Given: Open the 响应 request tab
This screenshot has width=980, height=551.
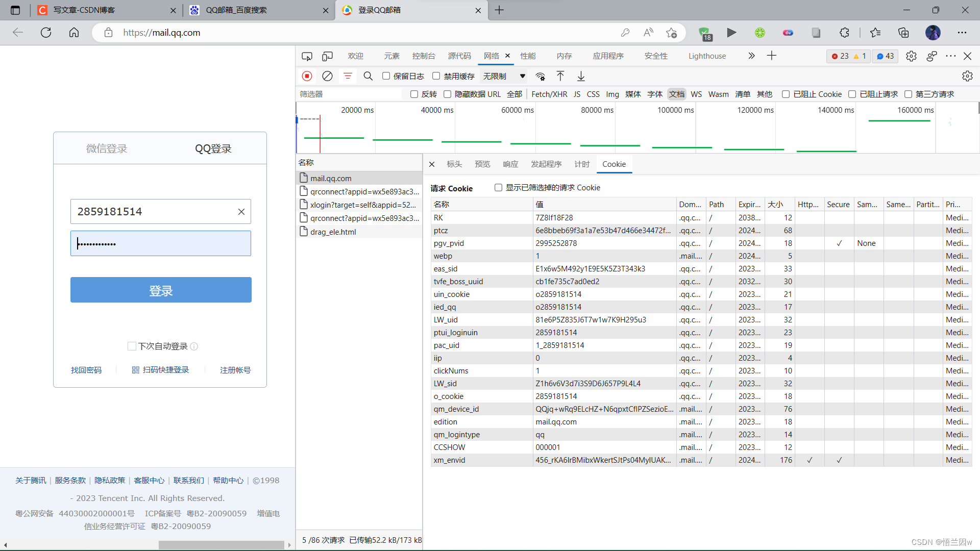Looking at the screenshot, I should pos(510,164).
